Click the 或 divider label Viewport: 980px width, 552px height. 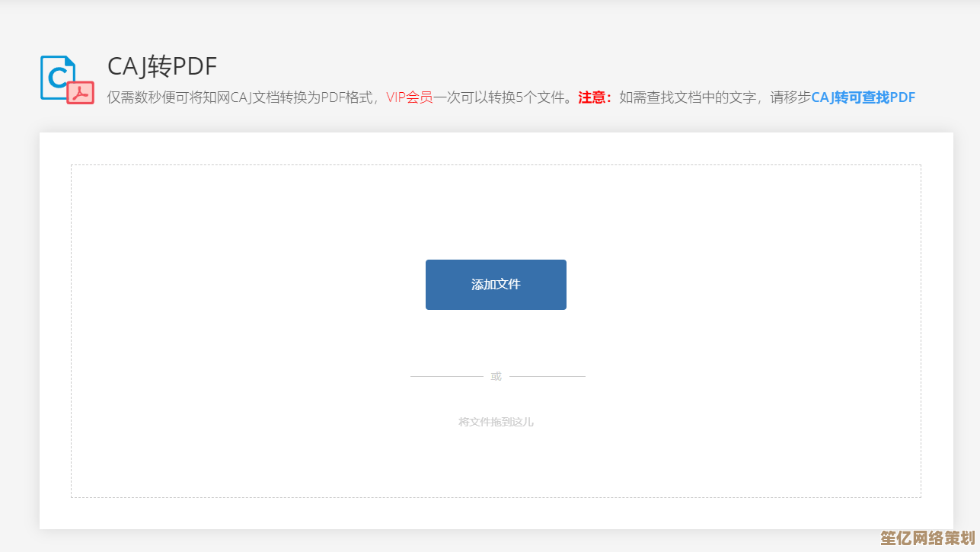click(x=496, y=376)
